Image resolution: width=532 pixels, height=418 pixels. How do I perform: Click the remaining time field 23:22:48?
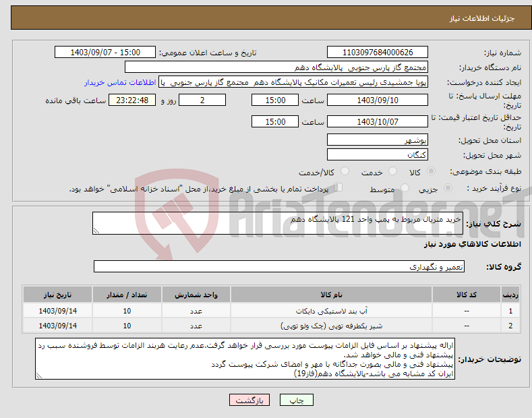(x=132, y=100)
